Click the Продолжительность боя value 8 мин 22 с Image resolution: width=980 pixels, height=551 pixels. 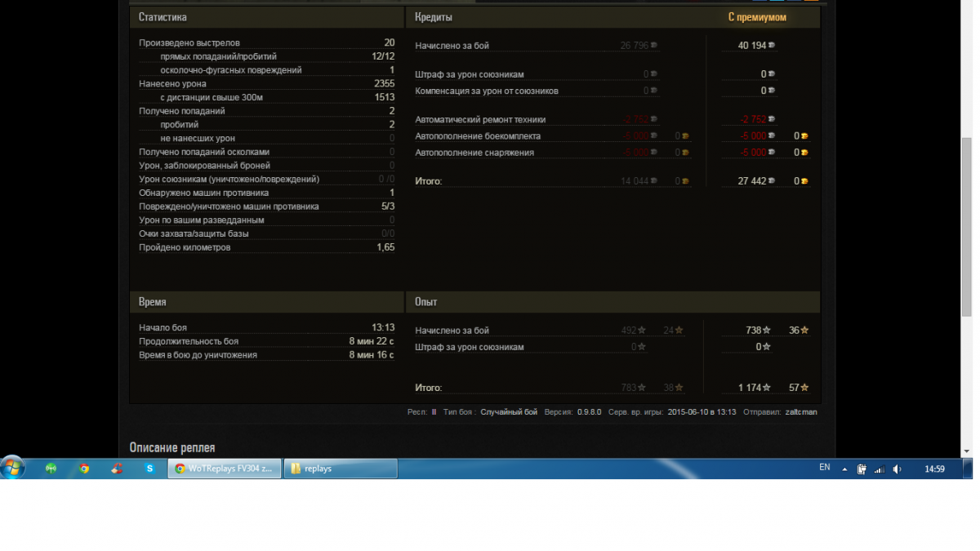click(372, 341)
